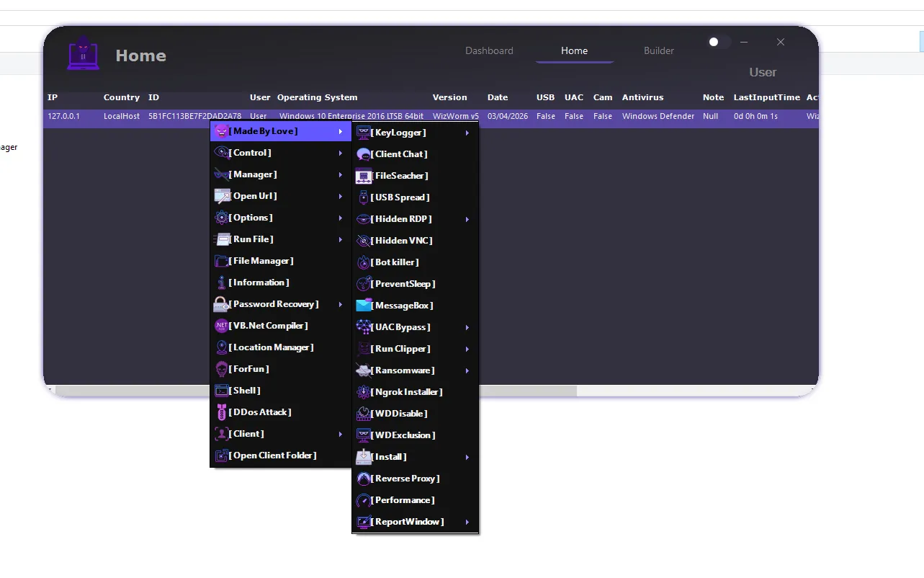924x578 pixels.
Task: Click the envelope icon beside [MessageBox]
Action: pos(364,305)
